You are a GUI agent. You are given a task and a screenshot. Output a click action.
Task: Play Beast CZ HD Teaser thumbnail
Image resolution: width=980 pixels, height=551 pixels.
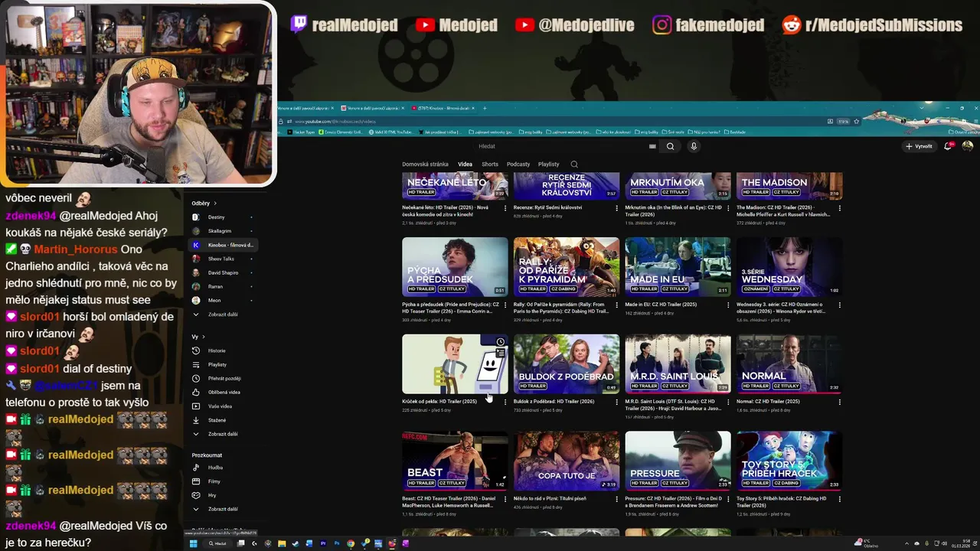[x=455, y=461]
